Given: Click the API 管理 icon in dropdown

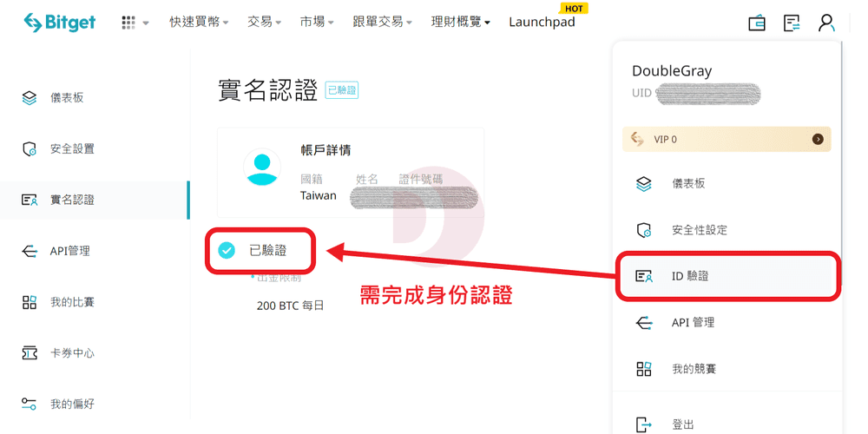Looking at the screenshot, I should [644, 322].
